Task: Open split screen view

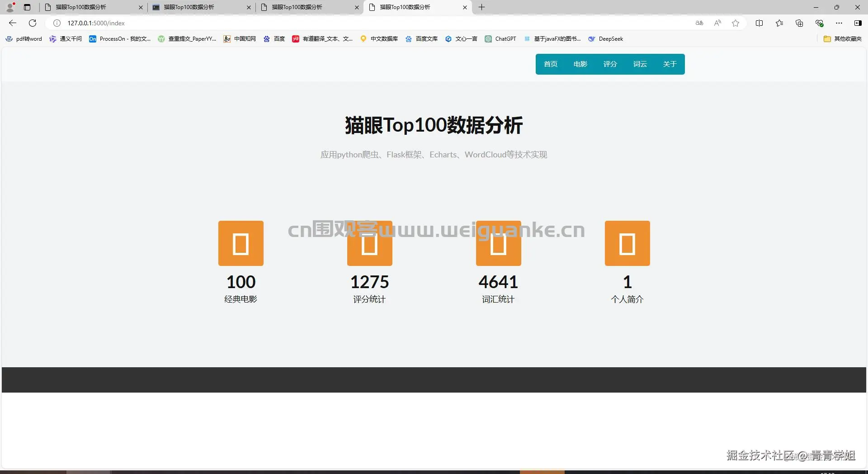Action: click(x=759, y=23)
